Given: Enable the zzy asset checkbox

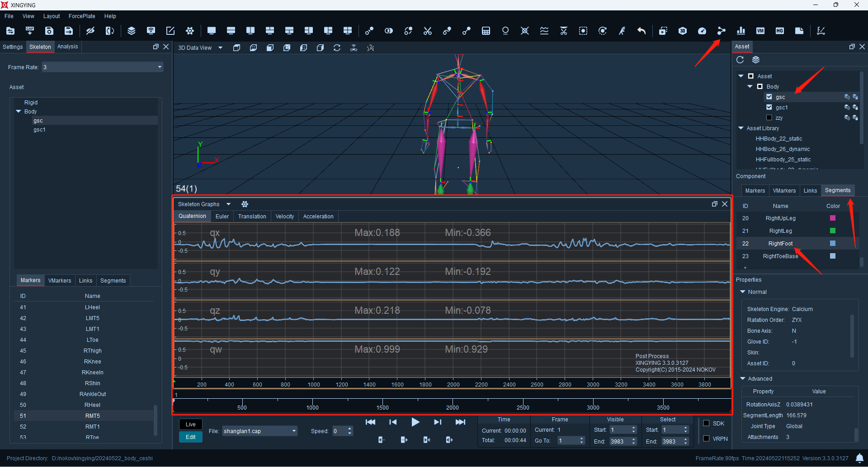Looking at the screenshot, I should tap(769, 118).
